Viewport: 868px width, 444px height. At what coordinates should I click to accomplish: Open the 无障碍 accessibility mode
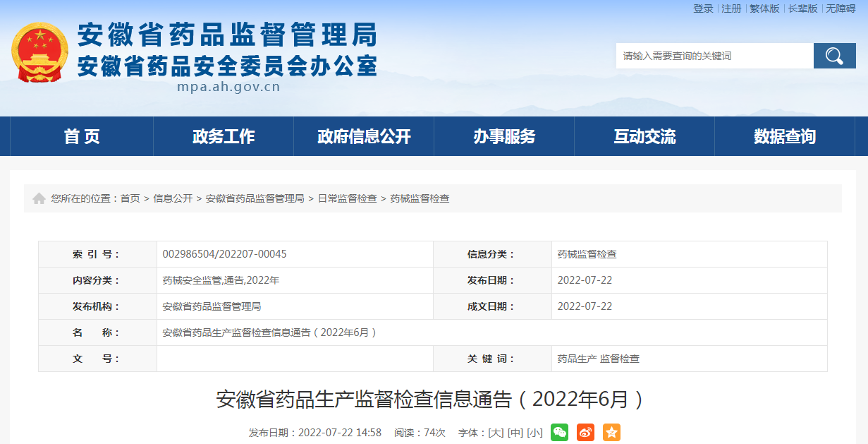coord(841,8)
